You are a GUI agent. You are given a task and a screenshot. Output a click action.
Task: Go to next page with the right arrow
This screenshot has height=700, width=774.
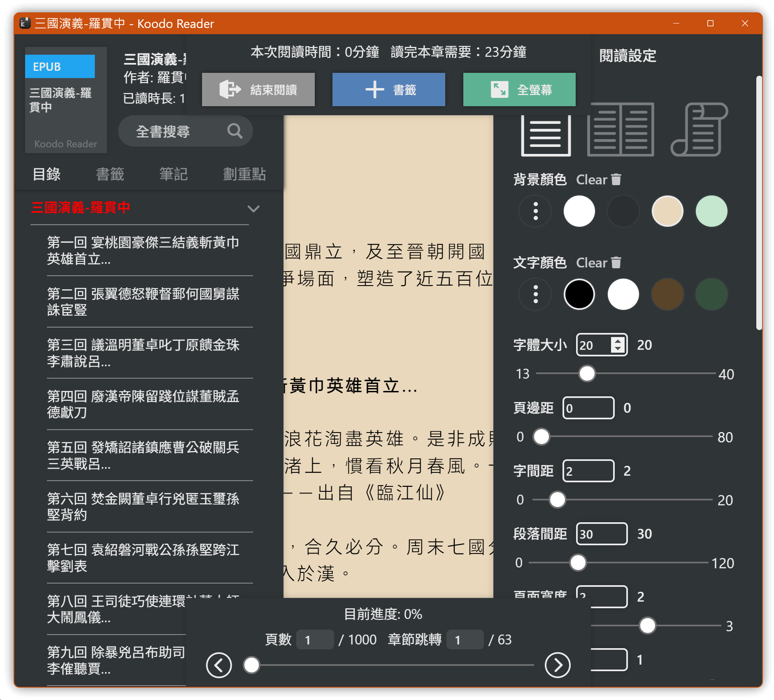coord(558,665)
